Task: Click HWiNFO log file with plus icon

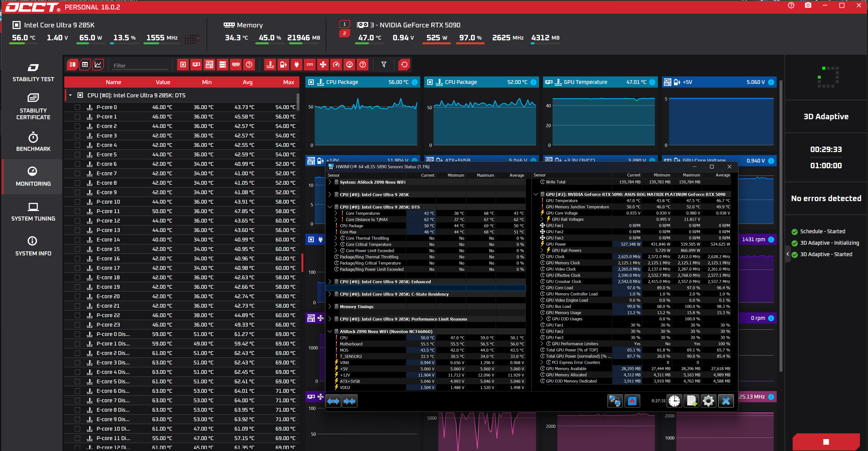Action: pos(691,401)
